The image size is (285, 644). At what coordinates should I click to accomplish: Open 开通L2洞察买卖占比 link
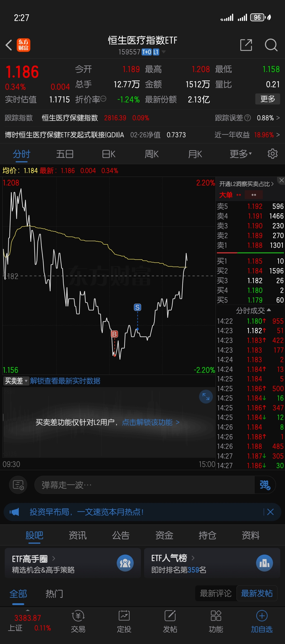point(246,184)
